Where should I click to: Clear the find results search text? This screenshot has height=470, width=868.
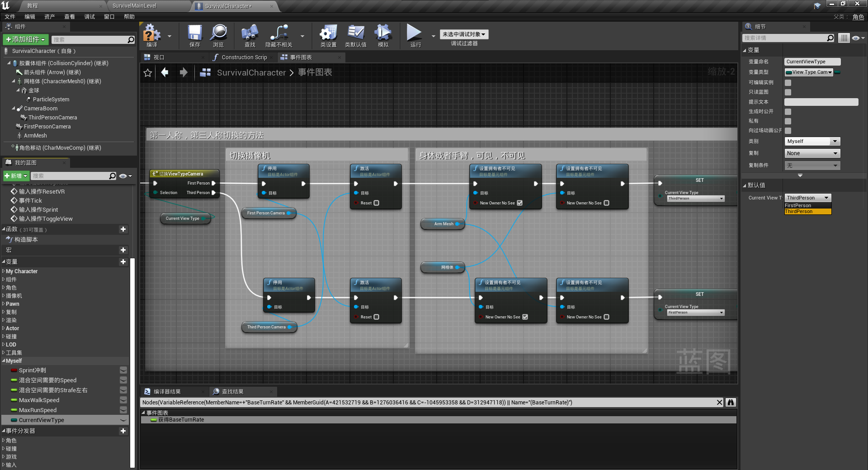click(719, 402)
